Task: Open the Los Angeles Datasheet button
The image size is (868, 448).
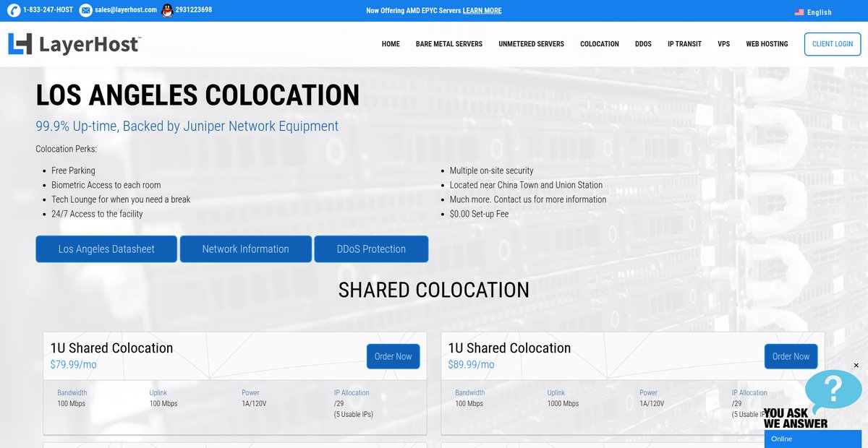Action: (106, 249)
